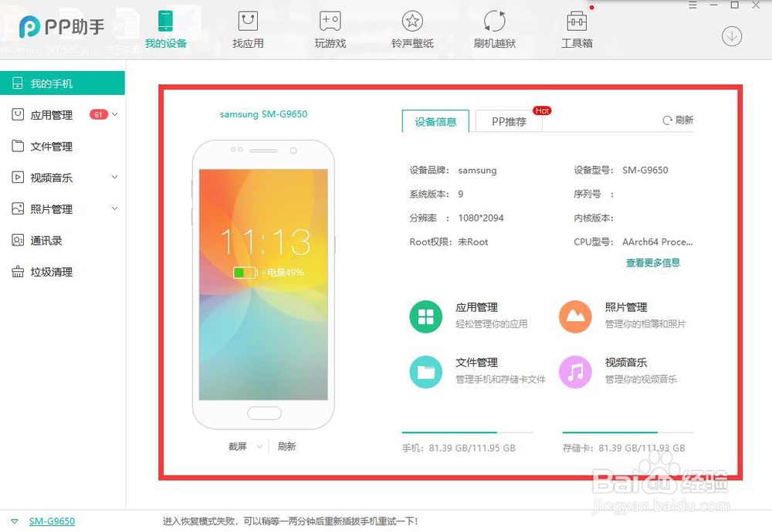772x532 pixels.
Task: Open the orange 照片管理 icon
Action: point(575,317)
